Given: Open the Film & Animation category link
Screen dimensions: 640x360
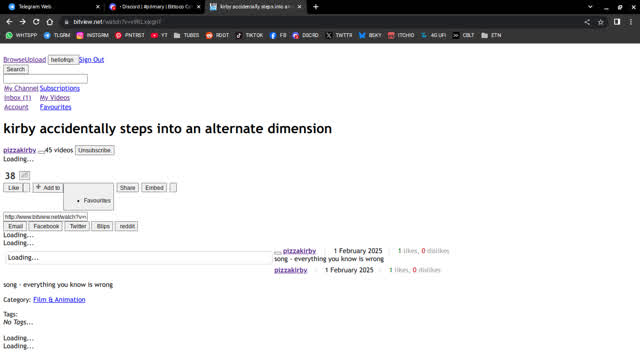Looking at the screenshot, I should [59, 300].
